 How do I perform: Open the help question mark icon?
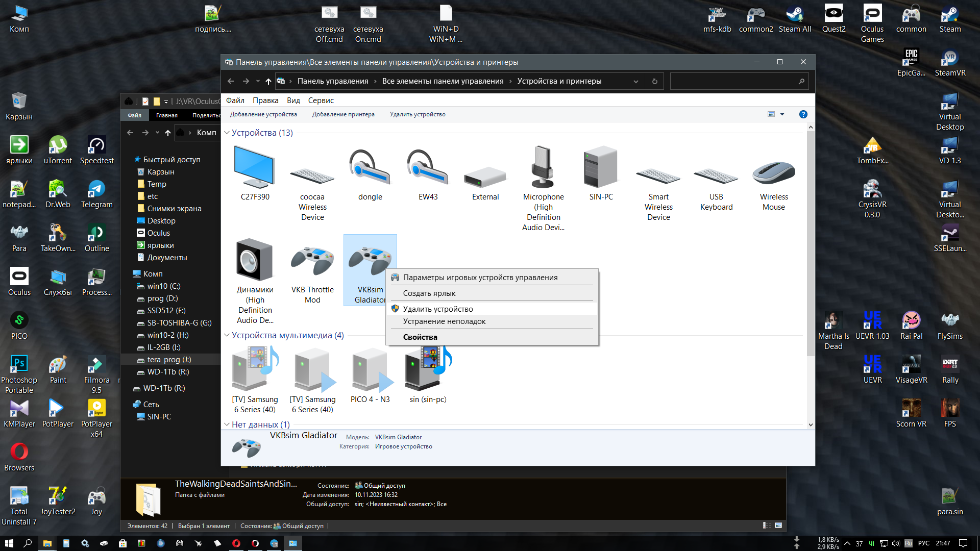[x=803, y=114]
